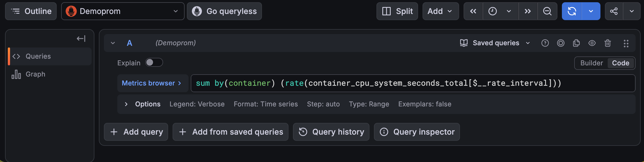
Task: Open the Saved queries dropdown
Action: point(495,43)
